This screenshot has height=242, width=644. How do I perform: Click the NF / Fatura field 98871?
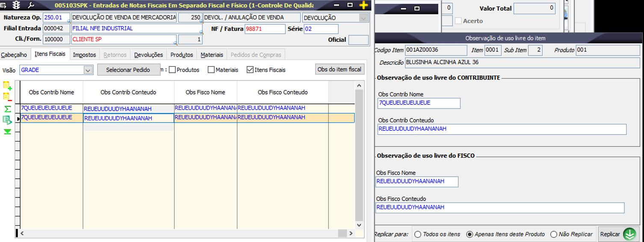pos(265,29)
